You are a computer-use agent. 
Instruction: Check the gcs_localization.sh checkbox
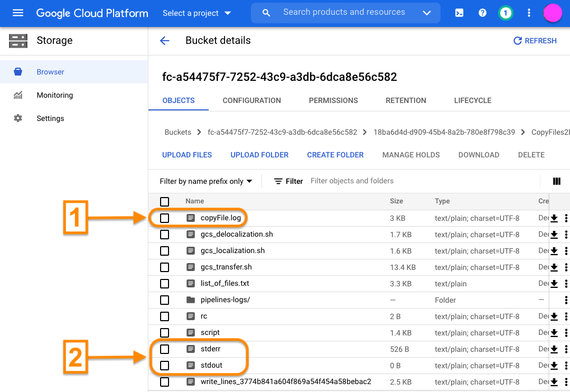pyautogui.click(x=165, y=251)
